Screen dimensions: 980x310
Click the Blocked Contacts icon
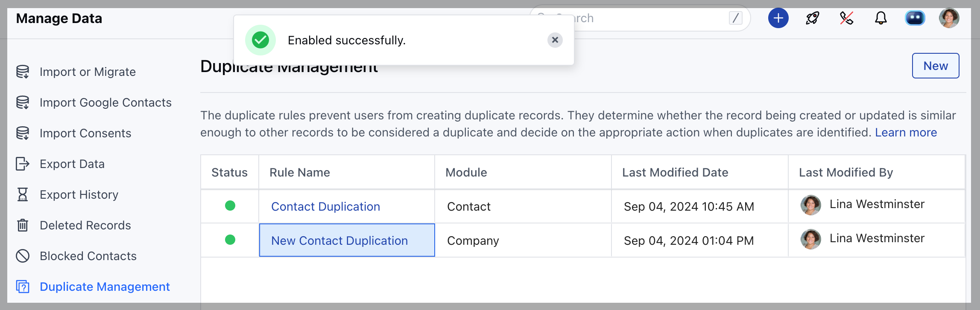tap(23, 256)
